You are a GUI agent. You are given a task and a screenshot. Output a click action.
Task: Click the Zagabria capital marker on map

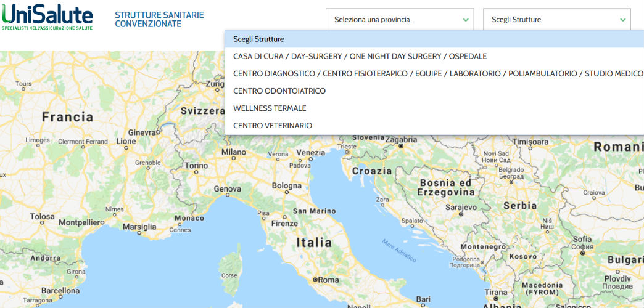tap(402, 145)
